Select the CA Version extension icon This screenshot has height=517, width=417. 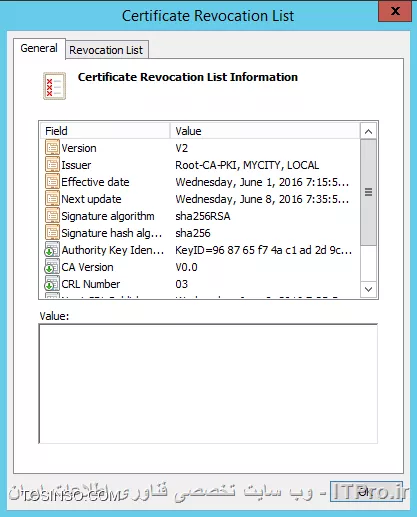(52, 267)
